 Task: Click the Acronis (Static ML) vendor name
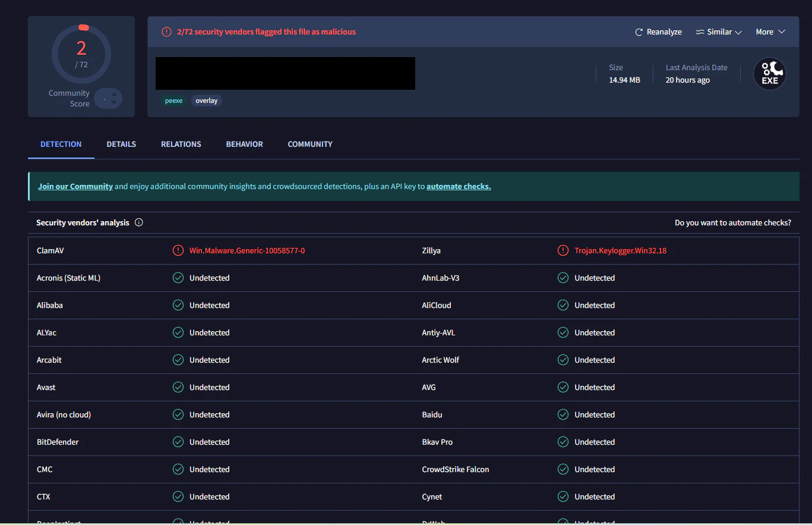(x=68, y=278)
